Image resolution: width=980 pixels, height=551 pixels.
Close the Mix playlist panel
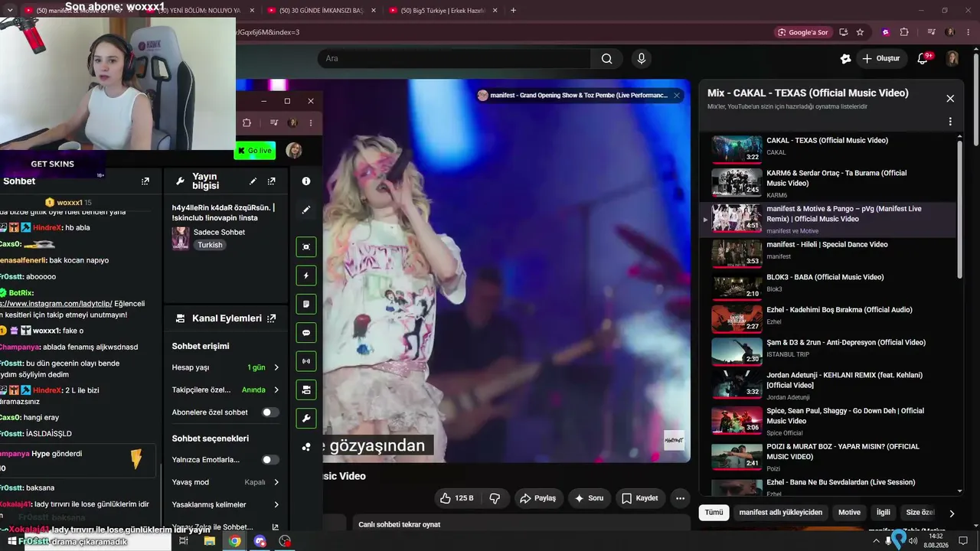click(950, 99)
